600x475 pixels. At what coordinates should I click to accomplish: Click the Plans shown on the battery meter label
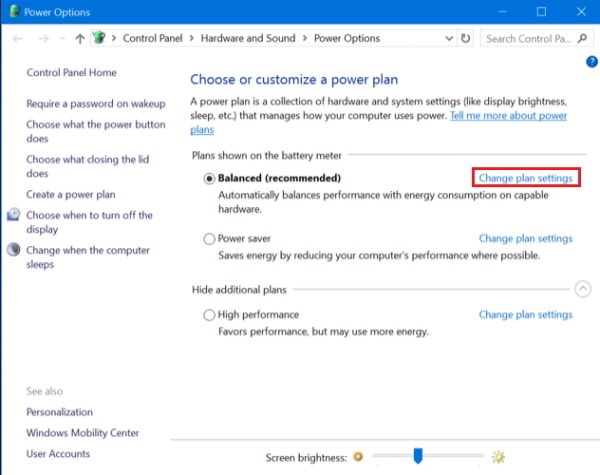tap(267, 155)
